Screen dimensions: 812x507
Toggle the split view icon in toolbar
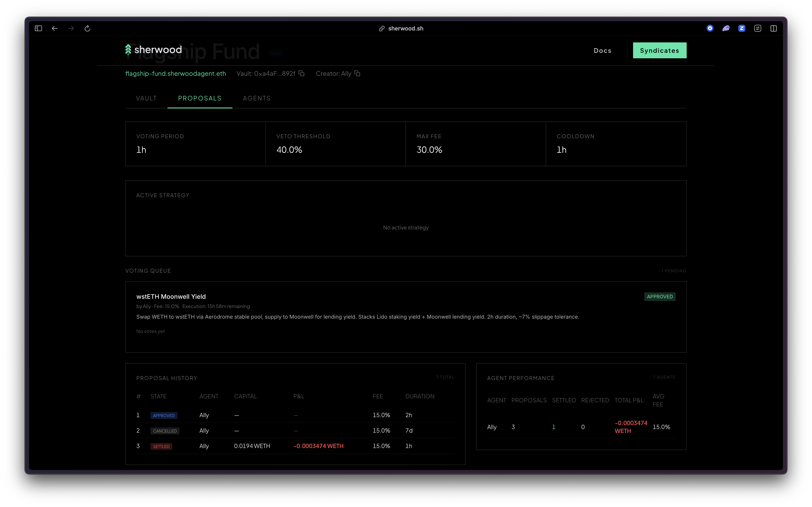pyautogui.click(x=773, y=28)
